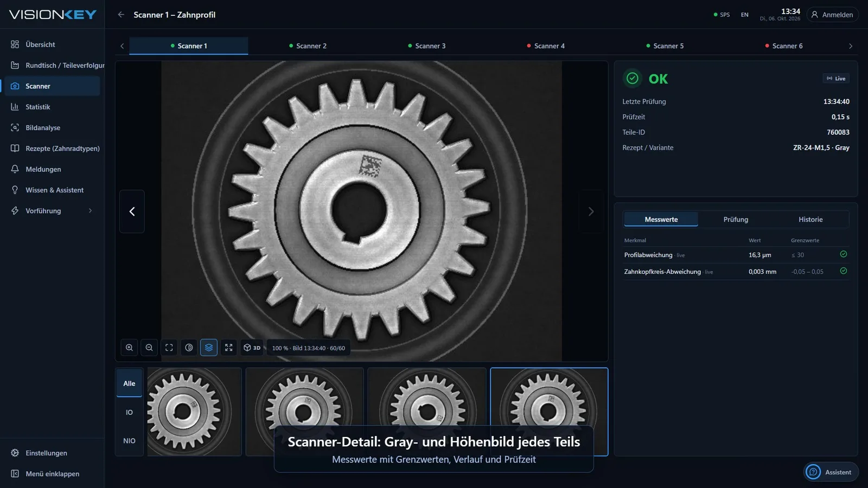868x488 pixels.
Task: Click the Profilabweichung measurement row
Action: pyautogui.click(x=736, y=255)
